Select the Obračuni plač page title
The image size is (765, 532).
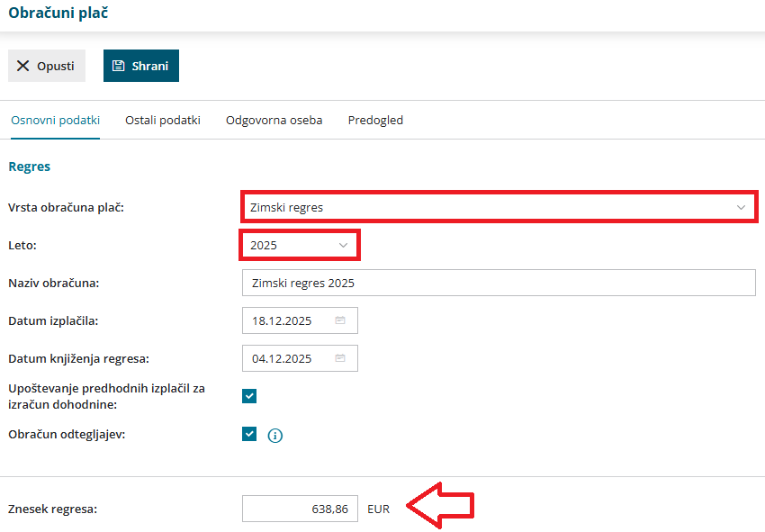(x=58, y=13)
